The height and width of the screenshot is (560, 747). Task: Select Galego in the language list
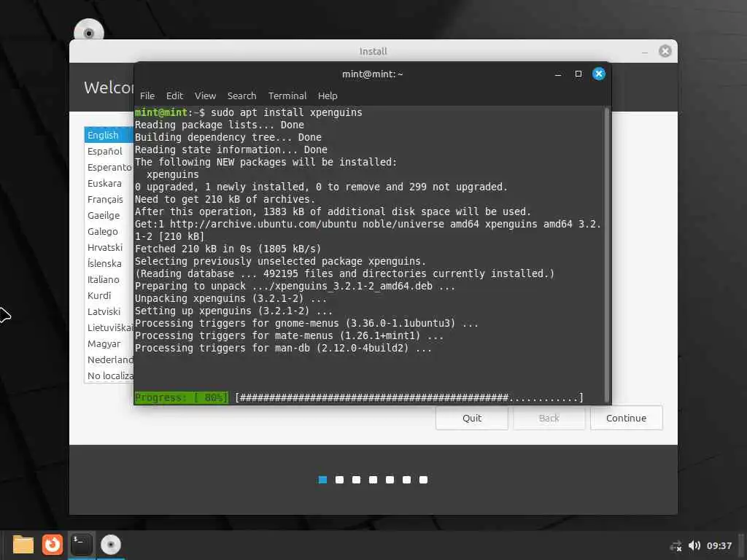point(109,231)
